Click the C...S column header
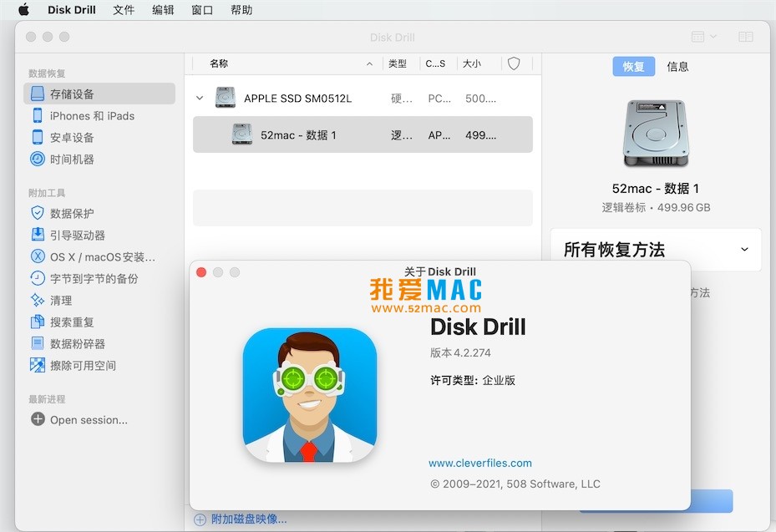 click(435, 63)
